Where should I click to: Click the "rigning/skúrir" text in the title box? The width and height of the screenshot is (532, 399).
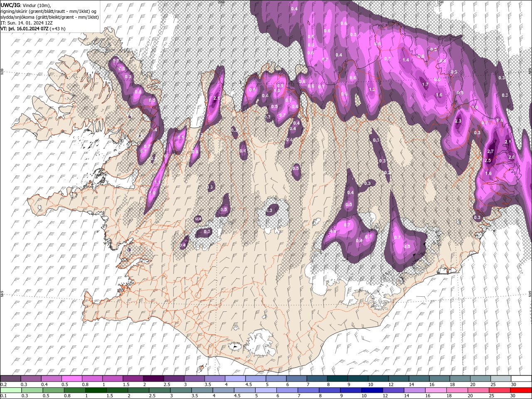[x=15, y=11]
